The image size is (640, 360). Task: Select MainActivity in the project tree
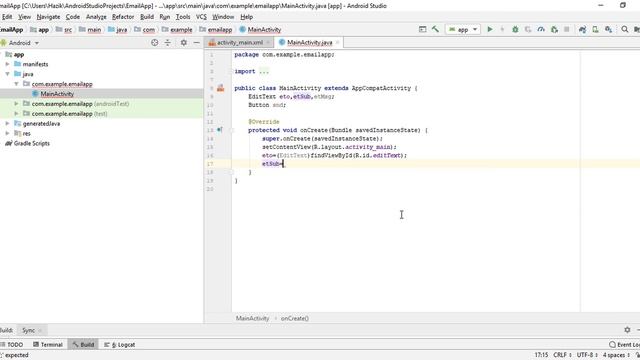click(57, 94)
